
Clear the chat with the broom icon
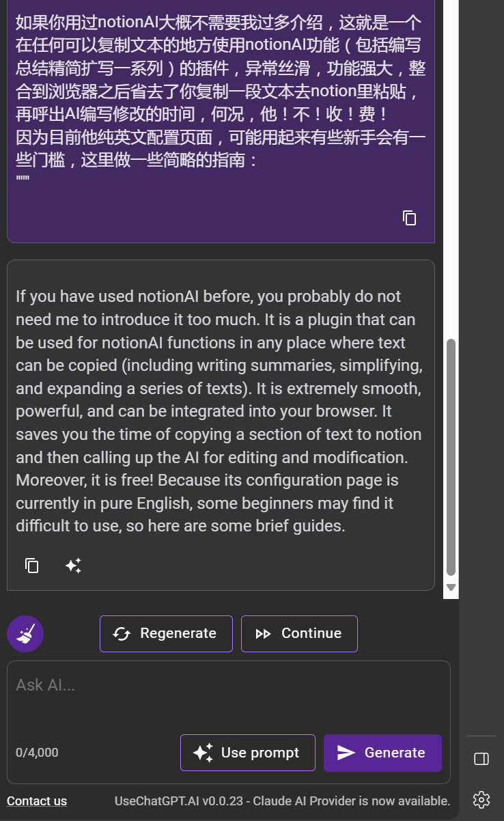click(x=25, y=634)
